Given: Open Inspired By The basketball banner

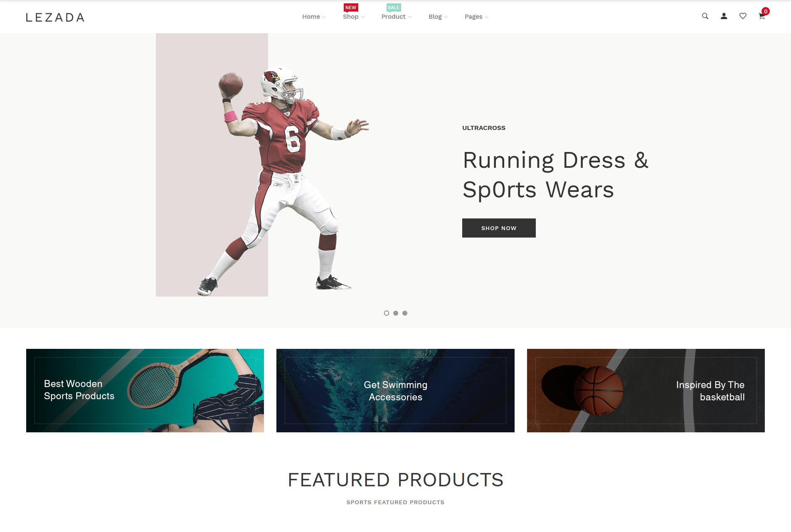Looking at the screenshot, I should [x=646, y=390].
